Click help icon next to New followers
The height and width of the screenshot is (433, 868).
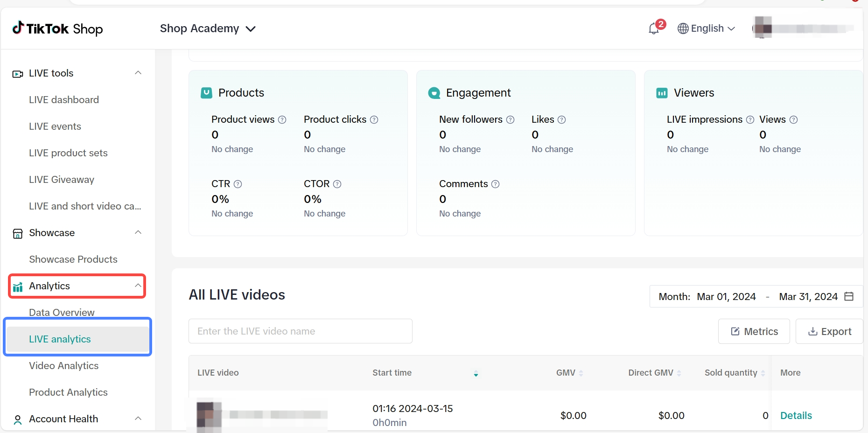pyautogui.click(x=511, y=120)
